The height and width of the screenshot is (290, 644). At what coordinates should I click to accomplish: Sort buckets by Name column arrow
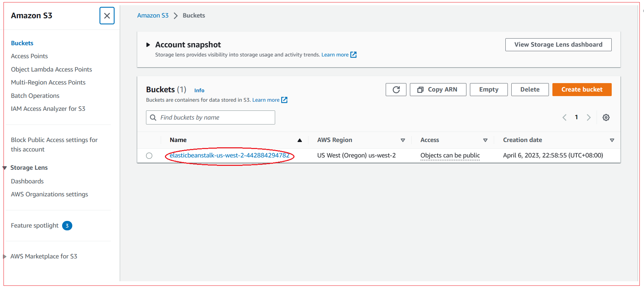300,140
